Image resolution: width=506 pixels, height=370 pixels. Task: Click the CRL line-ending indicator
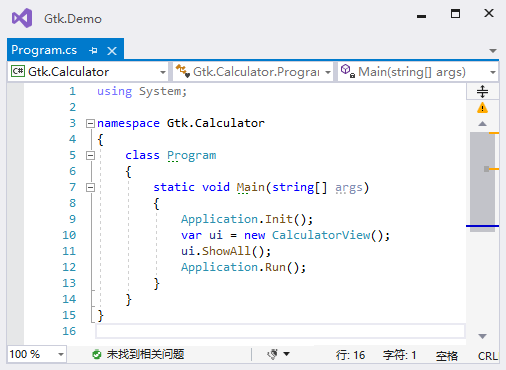488,356
